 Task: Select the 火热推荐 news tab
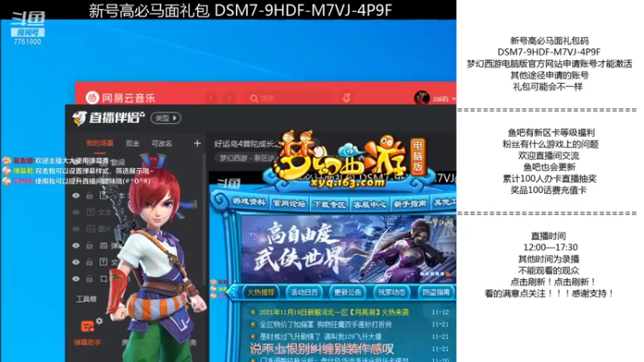260,292
